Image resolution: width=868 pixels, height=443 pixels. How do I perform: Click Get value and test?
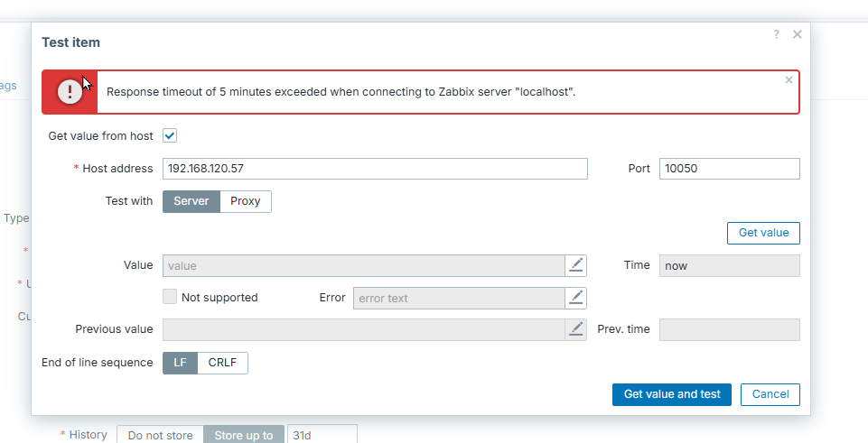click(671, 394)
